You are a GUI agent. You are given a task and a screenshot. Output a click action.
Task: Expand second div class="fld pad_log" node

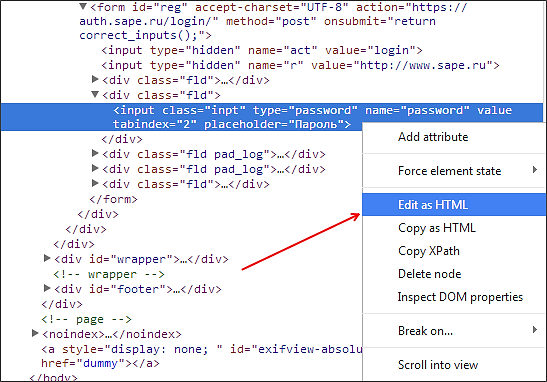pyautogui.click(x=95, y=168)
